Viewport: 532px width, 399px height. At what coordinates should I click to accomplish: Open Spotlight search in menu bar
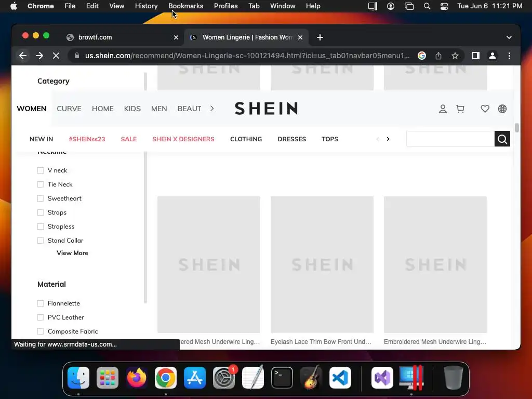[427, 6]
